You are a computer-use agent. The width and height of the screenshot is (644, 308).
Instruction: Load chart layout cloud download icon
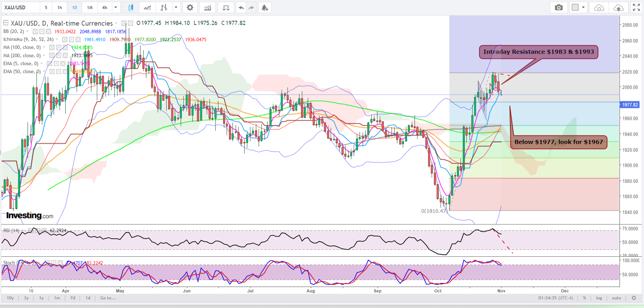pyautogui.click(x=599, y=8)
